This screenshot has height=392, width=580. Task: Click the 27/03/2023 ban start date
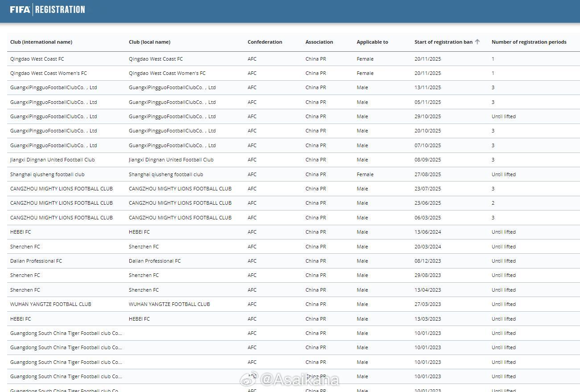[x=428, y=304]
